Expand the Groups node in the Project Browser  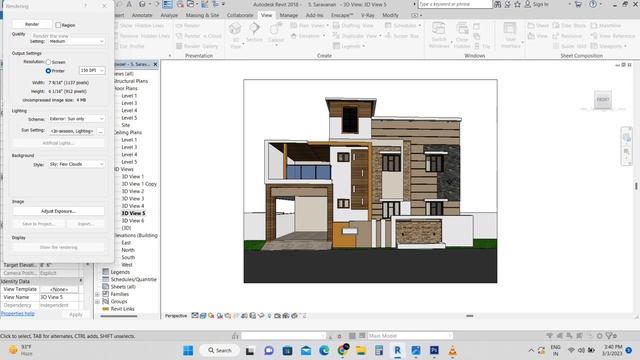(98, 302)
